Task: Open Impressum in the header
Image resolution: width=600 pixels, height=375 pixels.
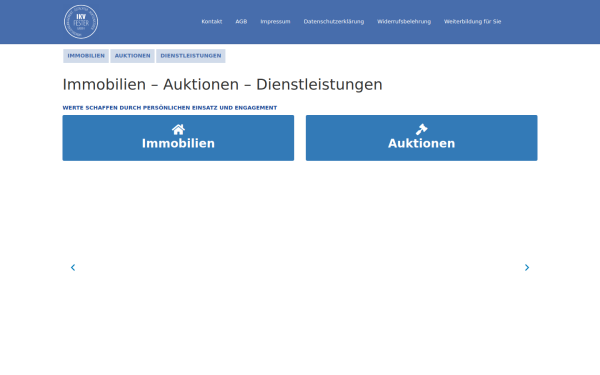Action: (x=275, y=21)
